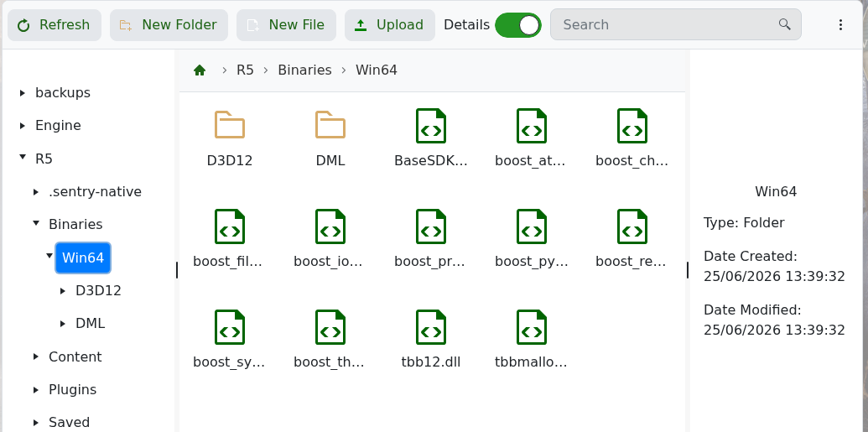Select D3D12 in the folder tree
Screen dimensions: 868x432
[98, 291]
